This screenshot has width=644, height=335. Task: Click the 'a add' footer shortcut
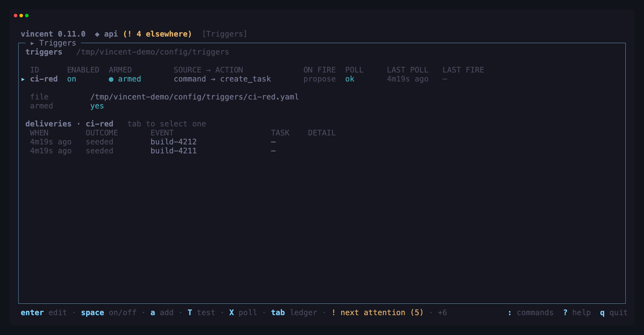point(162,312)
